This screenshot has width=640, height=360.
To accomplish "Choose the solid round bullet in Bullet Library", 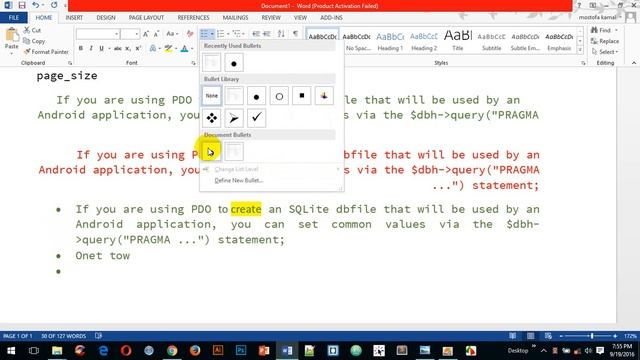I will click(256, 96).
